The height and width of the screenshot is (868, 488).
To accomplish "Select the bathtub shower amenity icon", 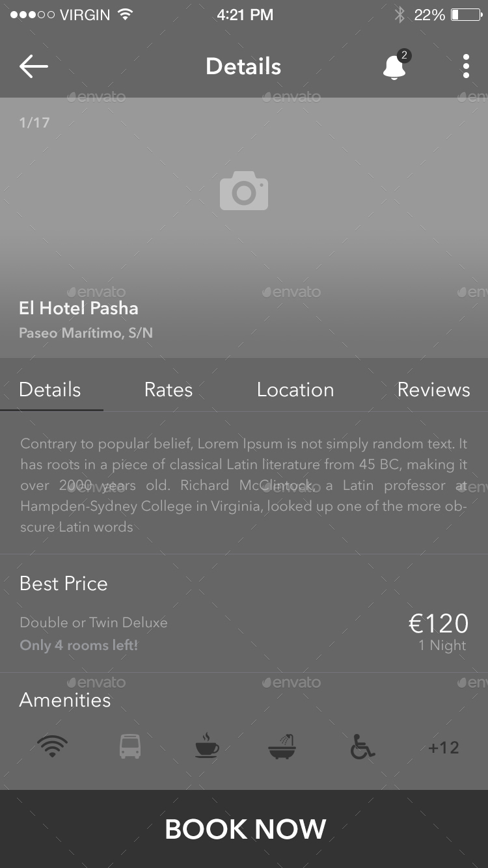I will click(282, 747).
